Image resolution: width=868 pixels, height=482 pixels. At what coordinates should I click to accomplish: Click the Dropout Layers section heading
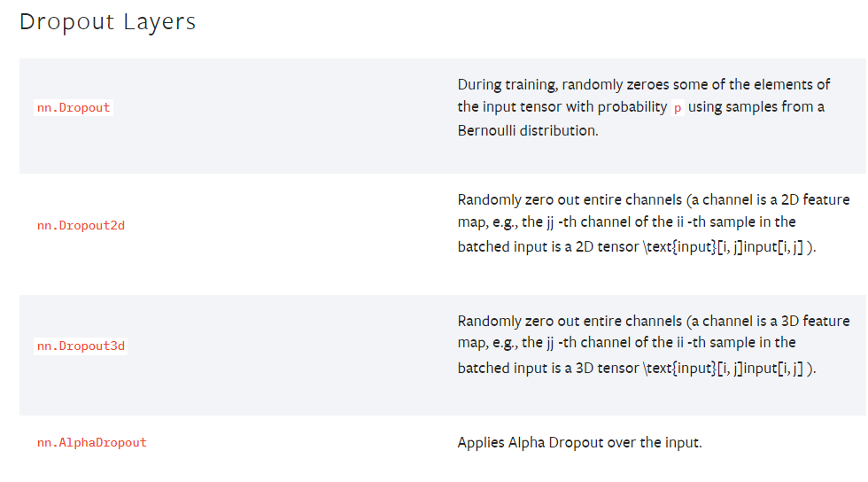[107, 22]
